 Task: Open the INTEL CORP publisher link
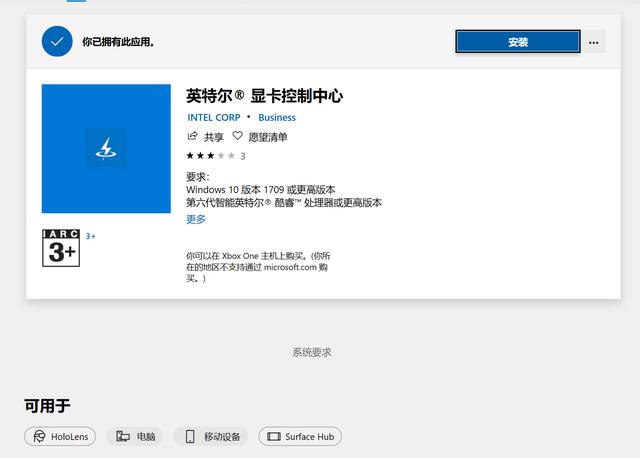coord(213,118)
